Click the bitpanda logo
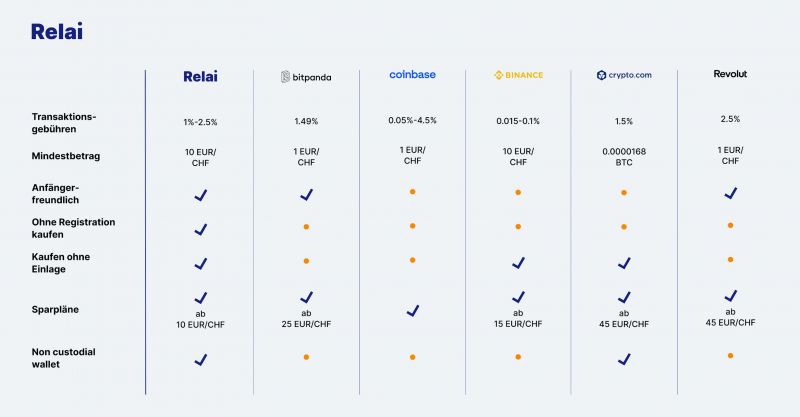Viewport: 800px width, 417px height. tap(306, 77)
